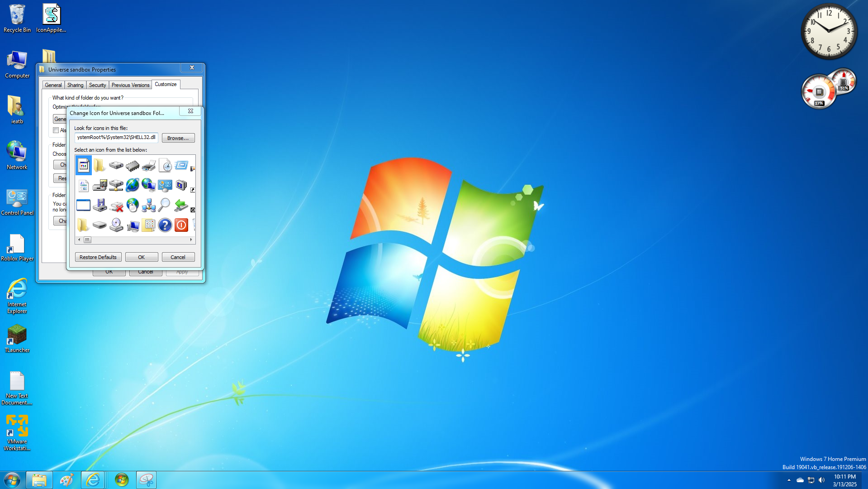Pick the monitor with moon icon

pyautogui.click(x=181, y=185)
